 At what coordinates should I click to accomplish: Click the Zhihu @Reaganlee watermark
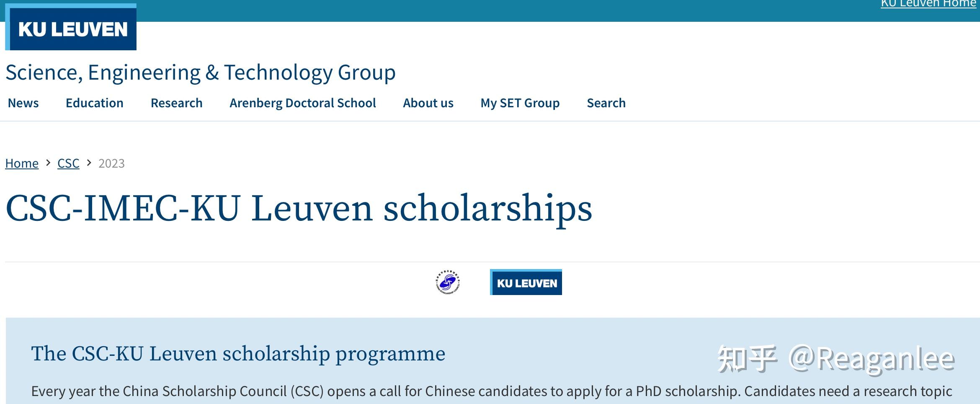836,359
